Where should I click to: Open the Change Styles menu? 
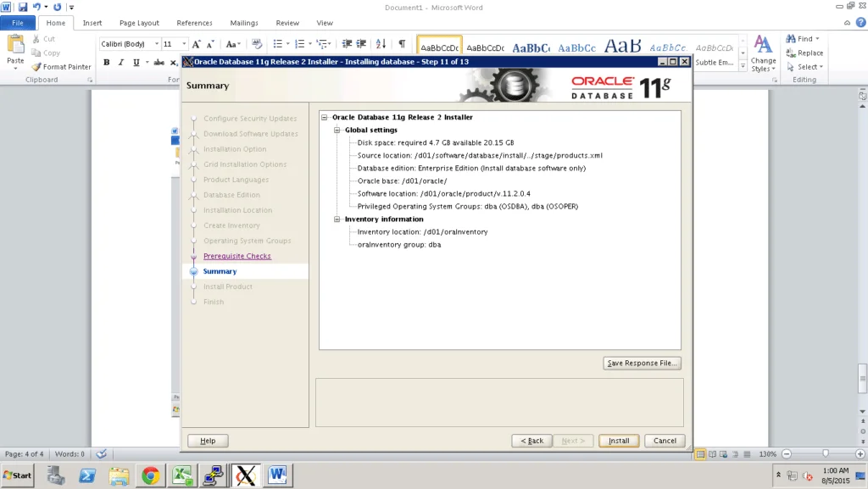(x=764, y=53)
